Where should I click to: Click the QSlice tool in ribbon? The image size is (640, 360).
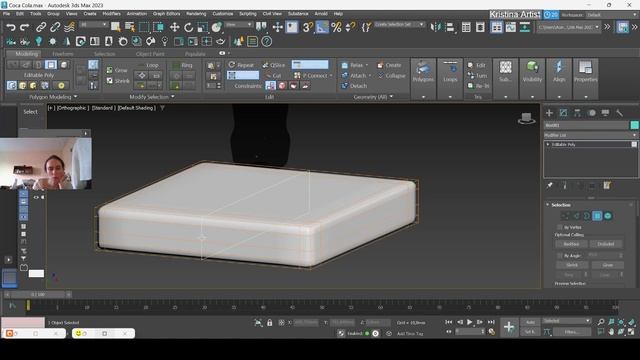274,65
